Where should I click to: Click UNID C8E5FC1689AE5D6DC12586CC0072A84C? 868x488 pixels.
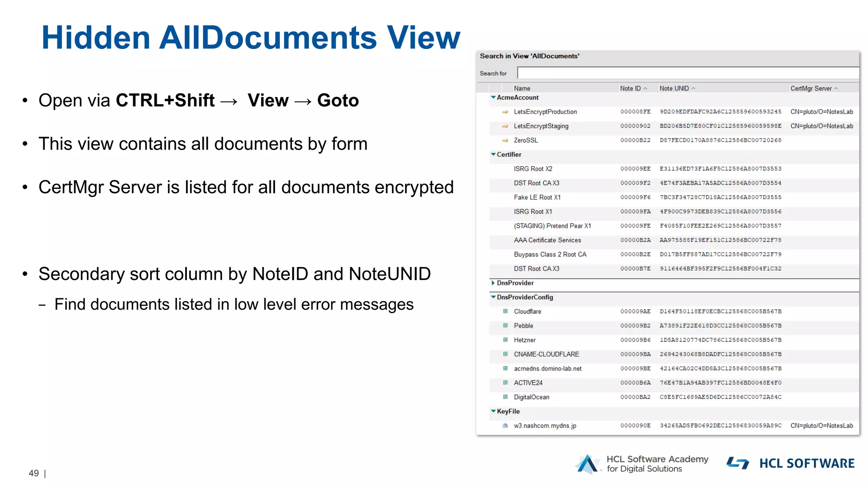[x=721, y=397]
